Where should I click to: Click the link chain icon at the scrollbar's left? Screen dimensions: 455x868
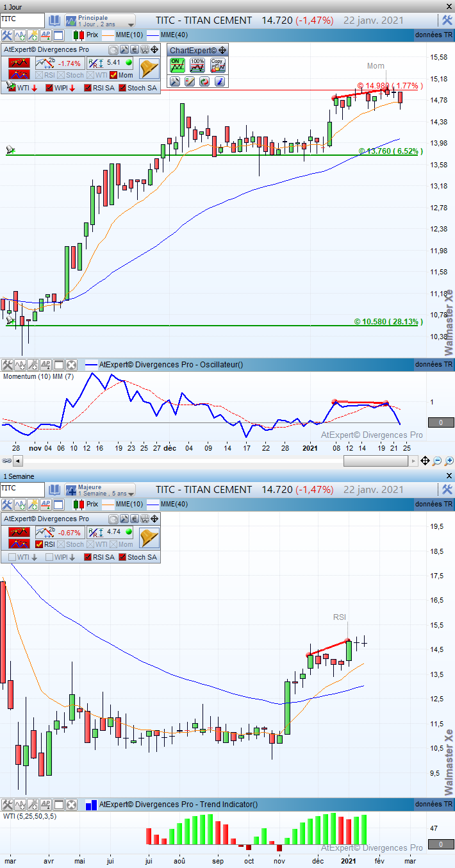click(x=6, y=461)
